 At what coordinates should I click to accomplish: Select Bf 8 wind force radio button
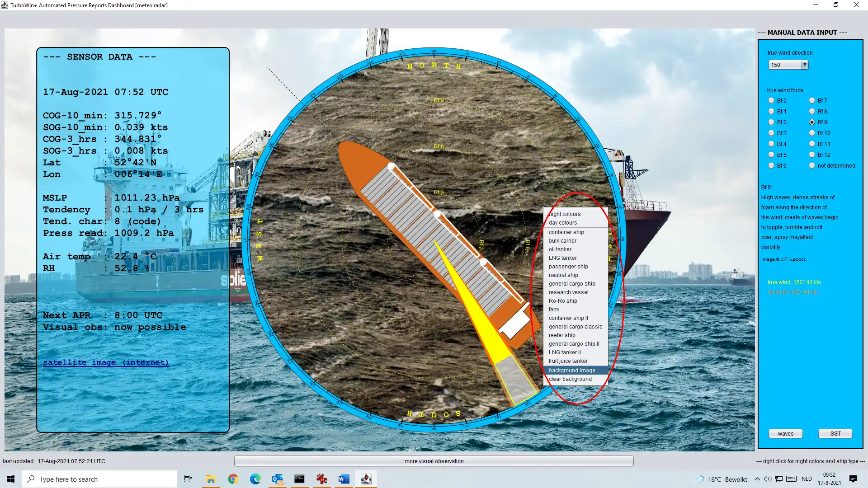click(811, 111)
